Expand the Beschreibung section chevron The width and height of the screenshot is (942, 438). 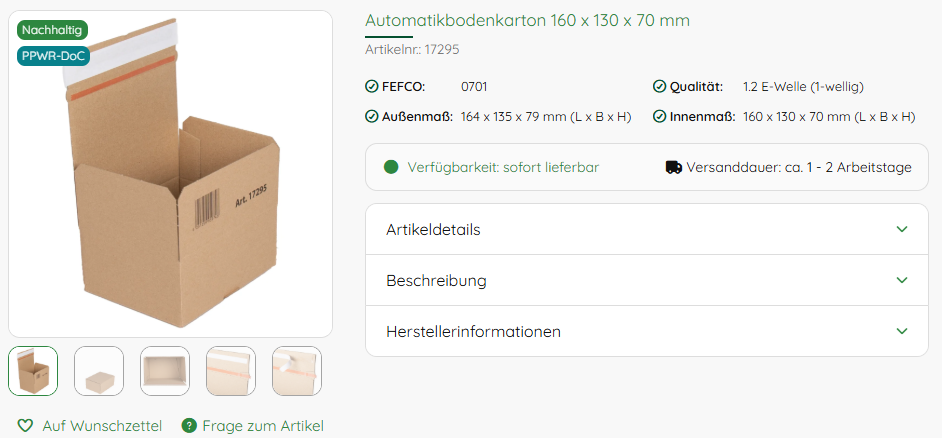pyautogui.click(x=901, y=280)
